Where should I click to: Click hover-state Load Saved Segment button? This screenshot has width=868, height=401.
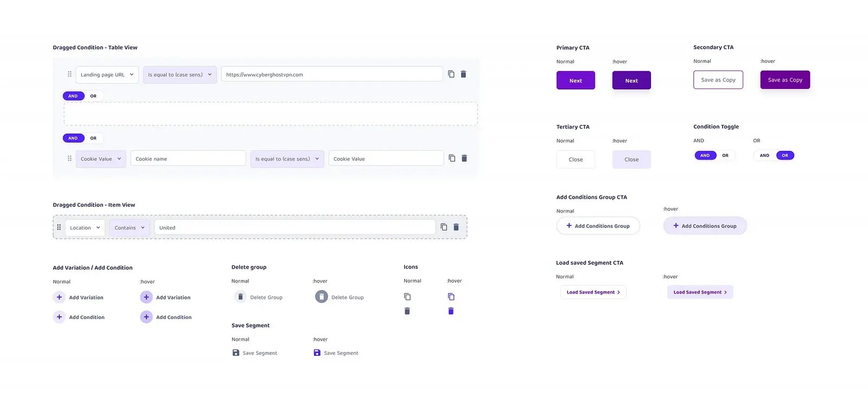coord(700,292)
